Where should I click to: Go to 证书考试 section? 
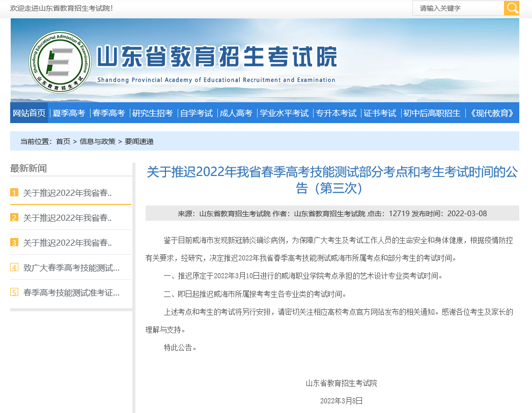pos(380,113)
